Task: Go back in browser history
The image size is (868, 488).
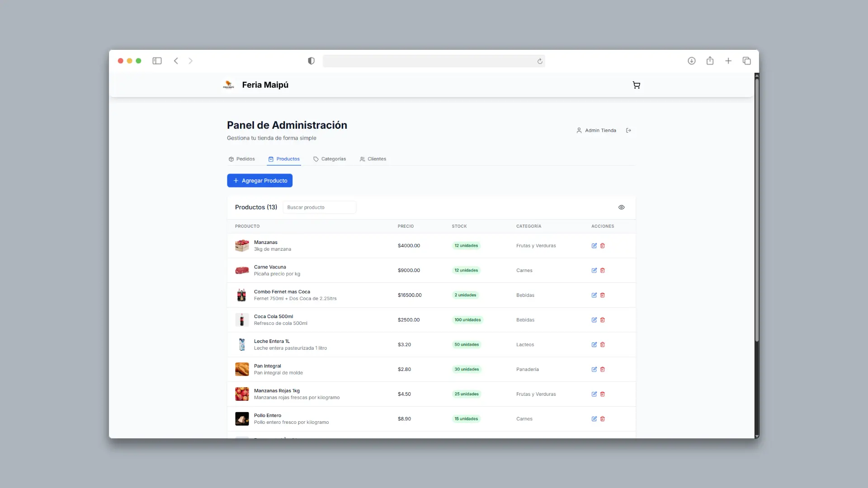Action: 176,61
